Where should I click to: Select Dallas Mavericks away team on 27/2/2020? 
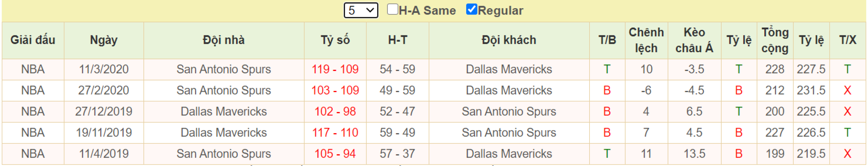[509, 91]
